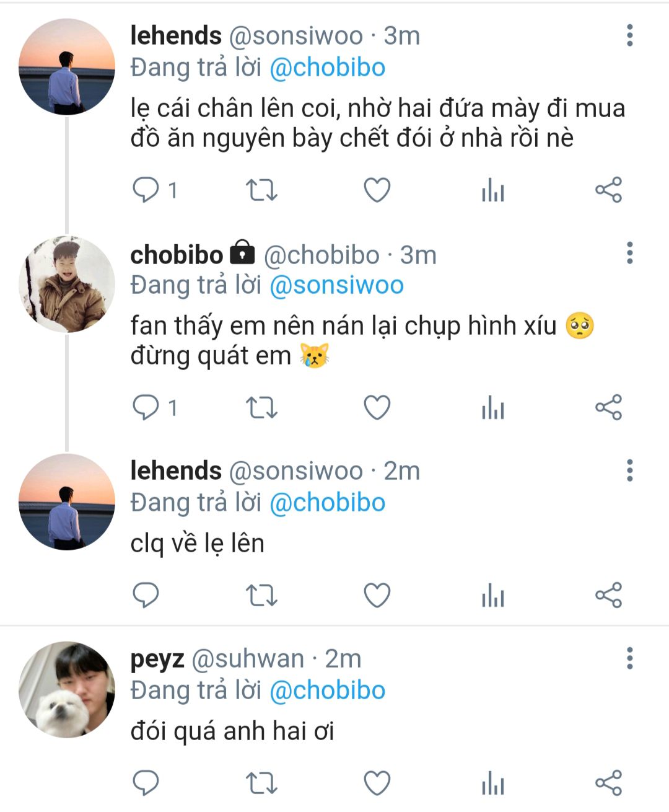Open more options on peyz's tweet
This screenshot has height=812, width=669.
click(x=630, y=658)
